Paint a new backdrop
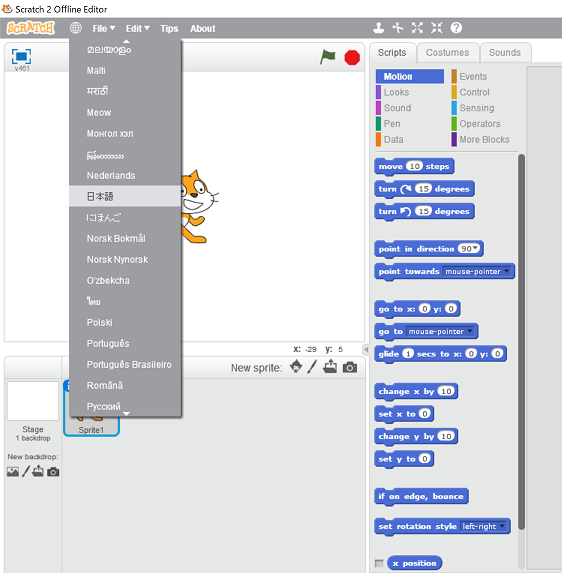Image resolution: width=562 pixels, height=573 pixels. [26, 471]
